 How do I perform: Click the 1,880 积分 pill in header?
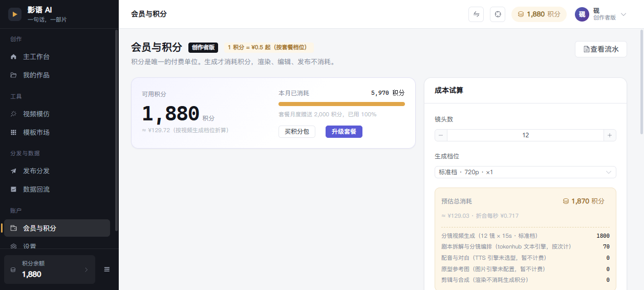[539, 14]
